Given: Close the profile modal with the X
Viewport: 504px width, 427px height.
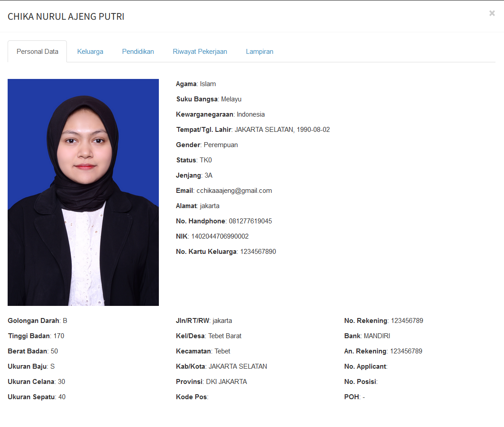Looking at the screenshot, I should [x=492, y=13].
